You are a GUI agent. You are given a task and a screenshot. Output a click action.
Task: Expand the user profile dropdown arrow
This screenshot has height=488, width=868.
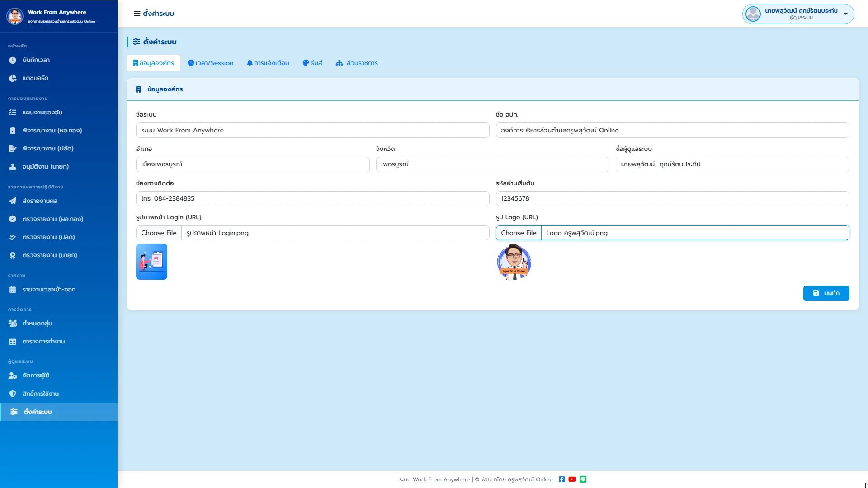[845, 14]
